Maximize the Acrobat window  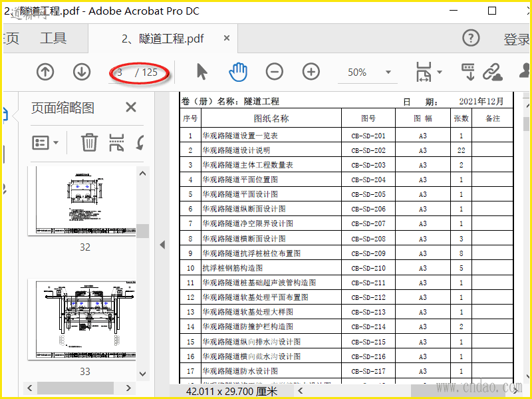492,11
